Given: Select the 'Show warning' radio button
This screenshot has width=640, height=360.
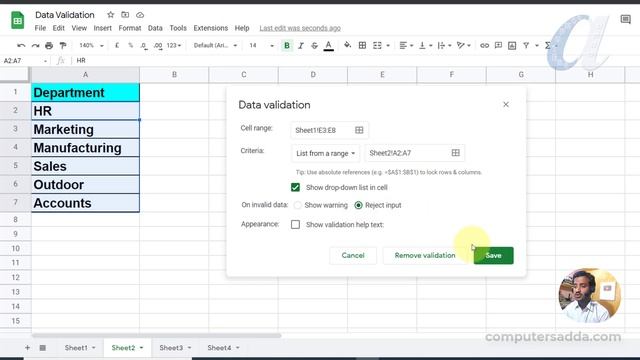Looking at the screenshot, I should pos(298,205).
